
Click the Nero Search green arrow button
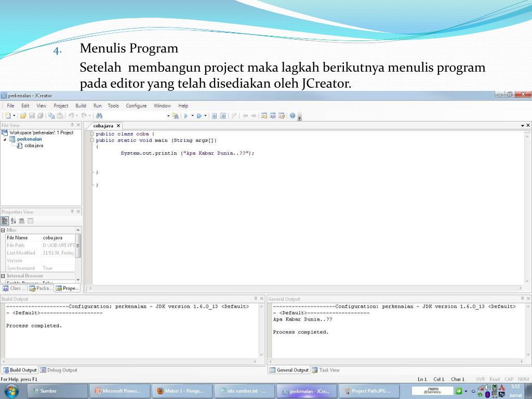pos(459,391)
